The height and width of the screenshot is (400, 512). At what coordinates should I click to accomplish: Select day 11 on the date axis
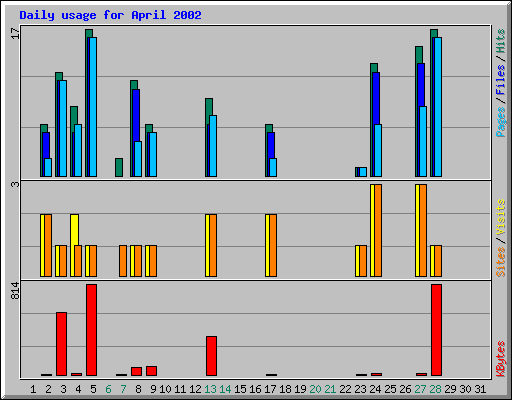pyautogui.click(x=180, y=389)
